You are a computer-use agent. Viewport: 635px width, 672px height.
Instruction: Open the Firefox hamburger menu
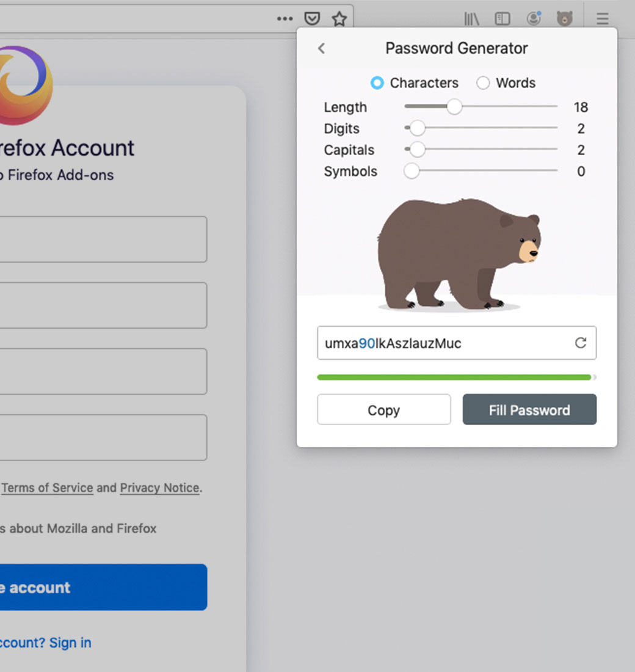pyautogui.click(x=603, y=19)
